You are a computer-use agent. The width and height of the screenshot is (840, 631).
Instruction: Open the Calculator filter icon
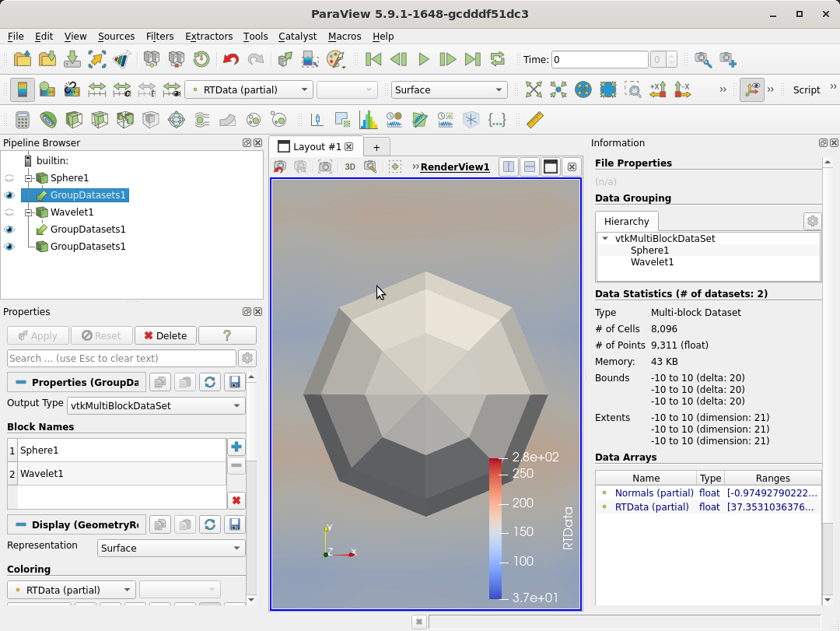pos(23,120)
